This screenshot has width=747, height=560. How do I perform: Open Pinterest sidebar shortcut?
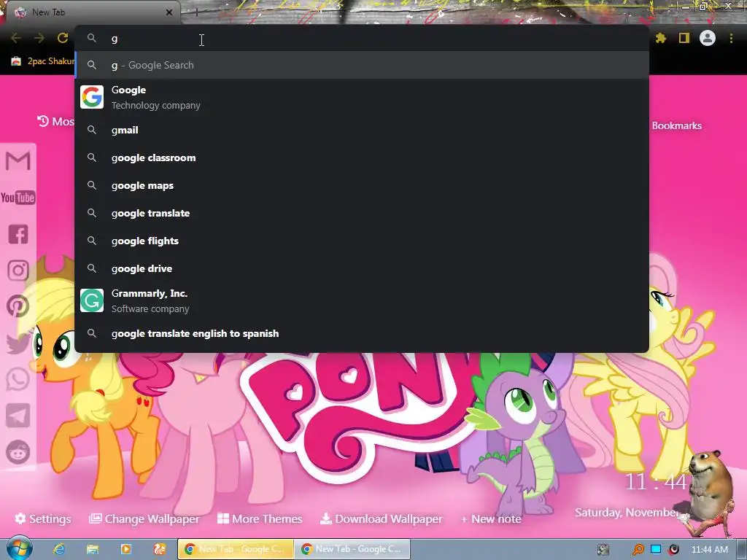pos(18,306)
